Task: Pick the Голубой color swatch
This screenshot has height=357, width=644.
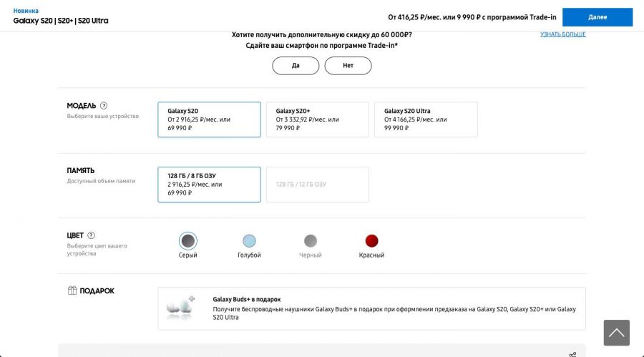Action: tap(249, 240)
